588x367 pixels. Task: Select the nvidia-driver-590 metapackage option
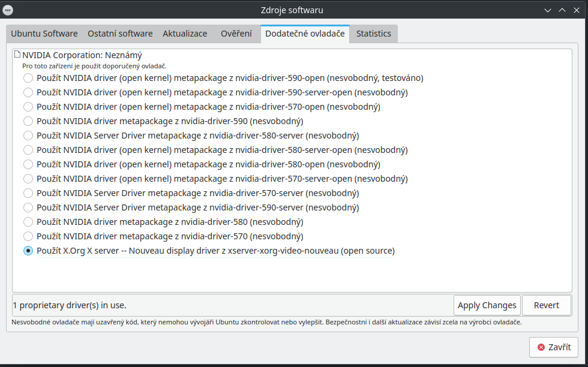click(28, 121)
